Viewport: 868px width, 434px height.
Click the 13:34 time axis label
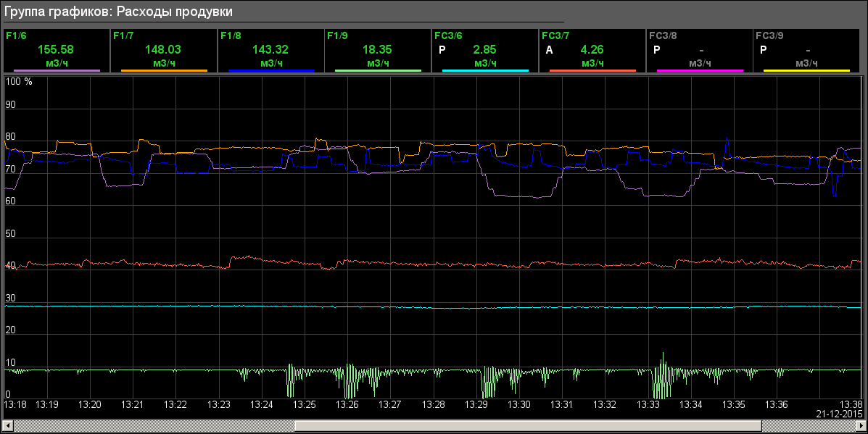690,405
